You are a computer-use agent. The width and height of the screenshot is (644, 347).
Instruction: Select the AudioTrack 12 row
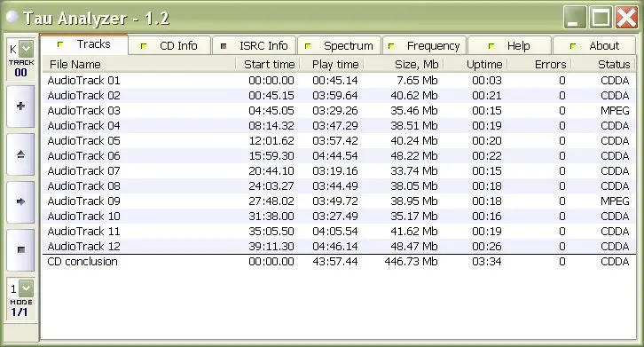click(x=339, y=246)
